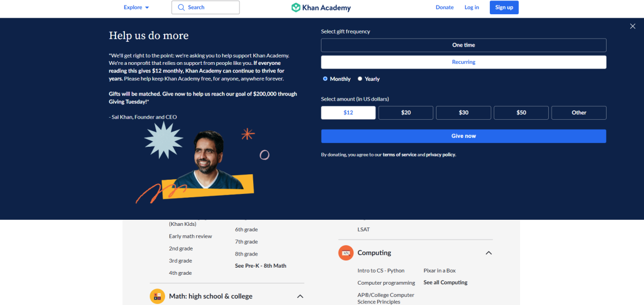
Task: Click the Khan Academy logo
Action: (321, 7)
